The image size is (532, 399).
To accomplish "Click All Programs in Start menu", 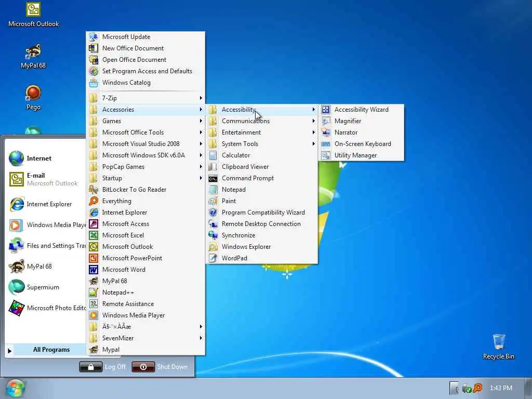I will point(46,350).
